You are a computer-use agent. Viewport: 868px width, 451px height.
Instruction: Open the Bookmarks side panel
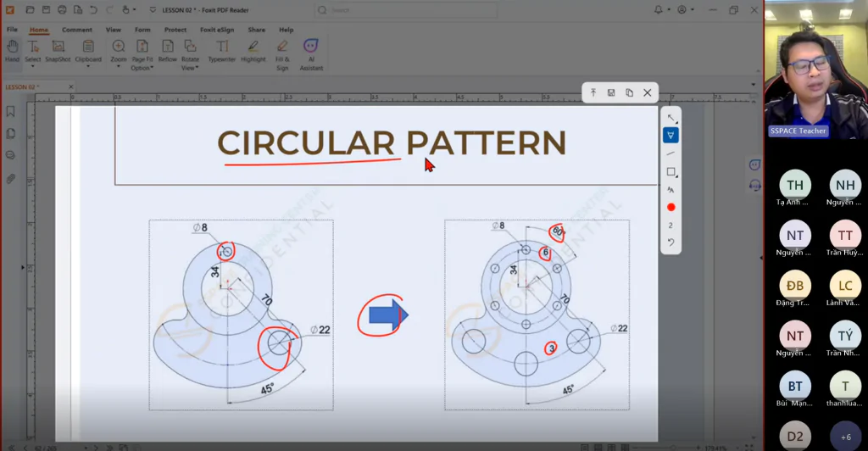(x=10, y=111)
